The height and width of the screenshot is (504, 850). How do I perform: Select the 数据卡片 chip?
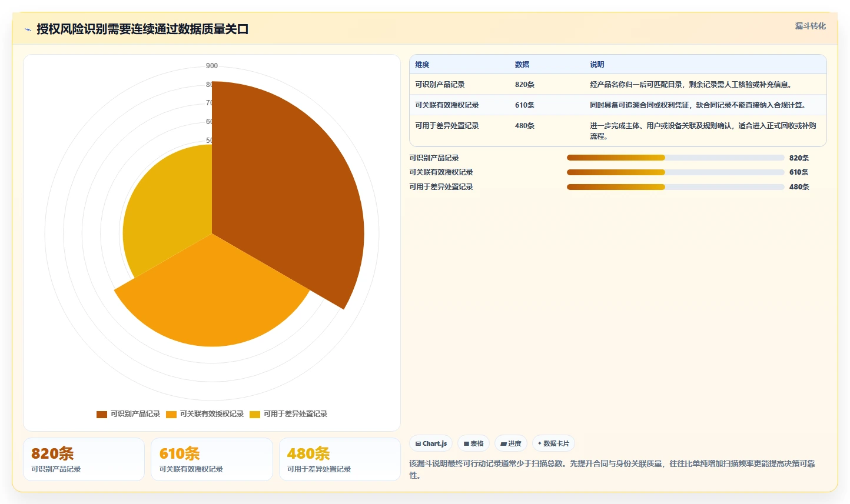pyautogui.click(x=553, y=443)
